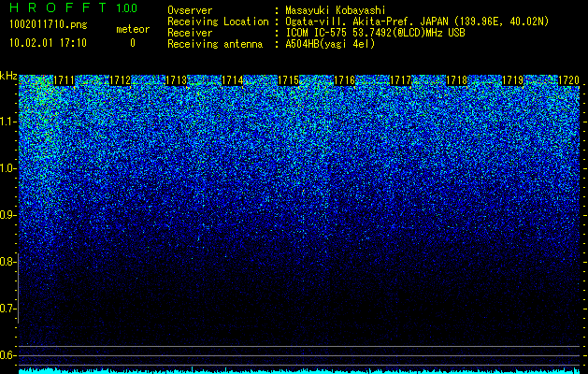Image resolution: width=588 pixels, height=374 pixels.
Task: Click the 1716 time marker
Action: point(345,80)
